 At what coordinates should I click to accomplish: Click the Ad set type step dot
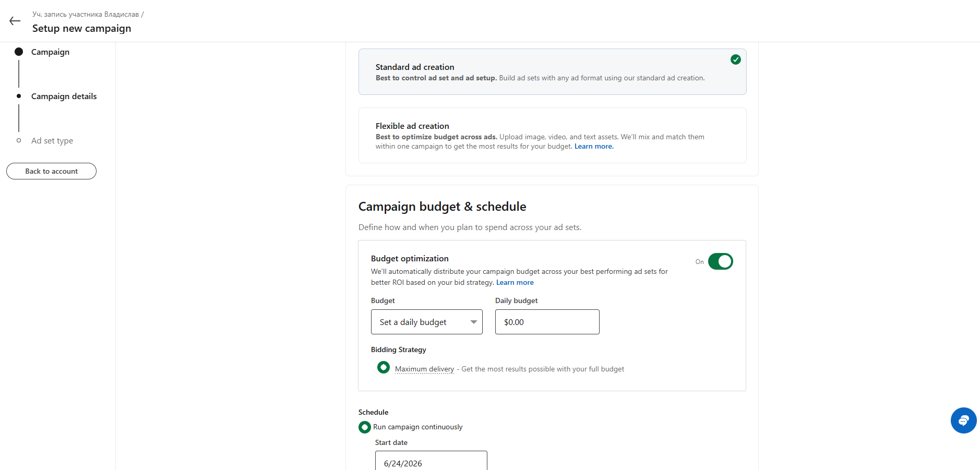click(x=19, y=140)
